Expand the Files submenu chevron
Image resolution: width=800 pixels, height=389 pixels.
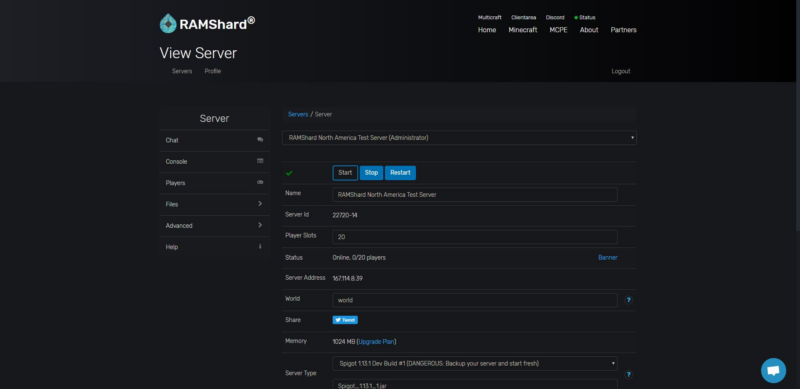tap(260, 204)
